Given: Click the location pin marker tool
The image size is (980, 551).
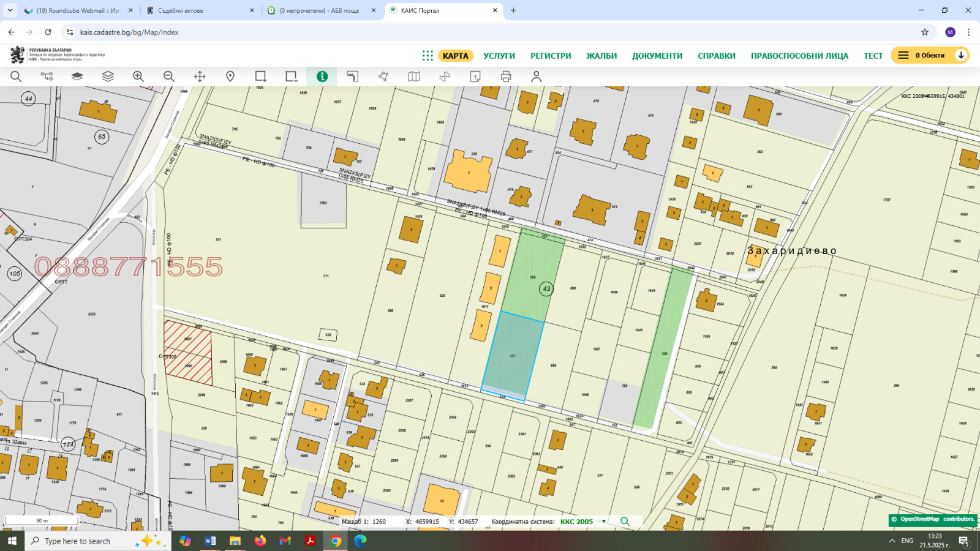Looking at the screenshot, I should (230, 77).
